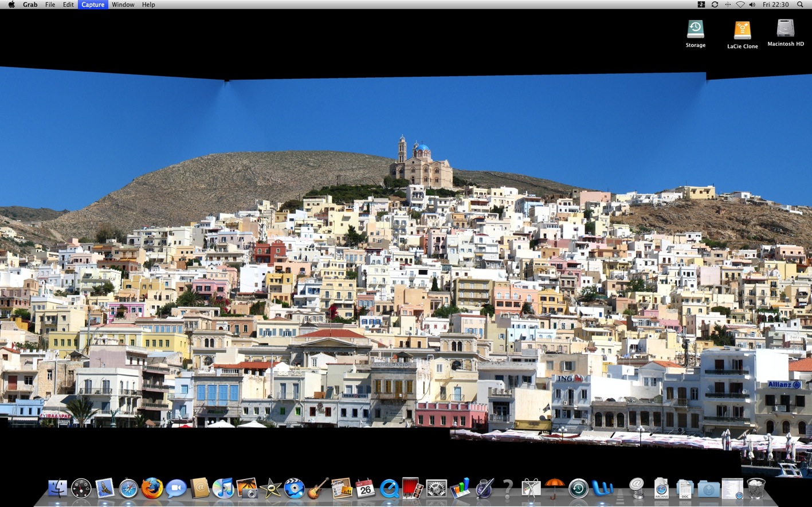Open the Trash in the Dock

click(756, 489)
